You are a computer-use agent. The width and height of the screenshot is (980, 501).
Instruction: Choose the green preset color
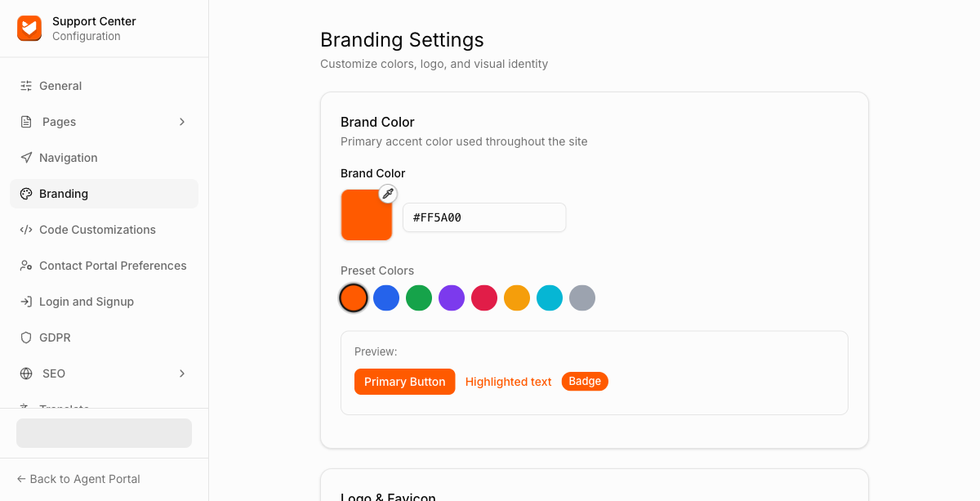(x=419, y=298)
